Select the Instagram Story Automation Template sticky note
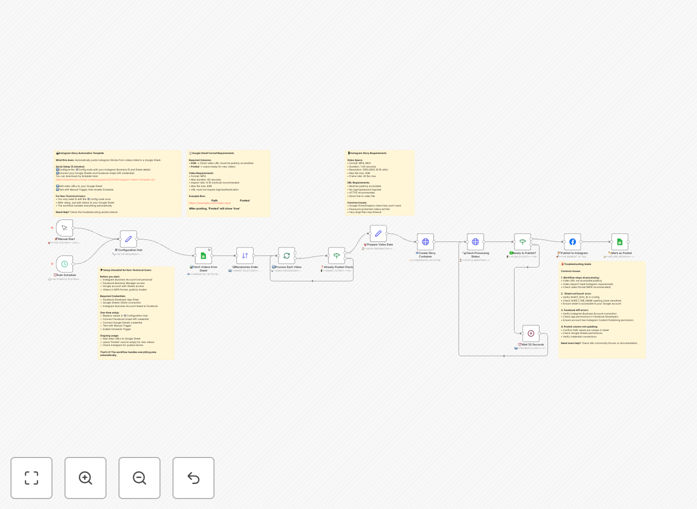This screenshot has width=697, height=509. pyautogui.click(x=118, y=183)
